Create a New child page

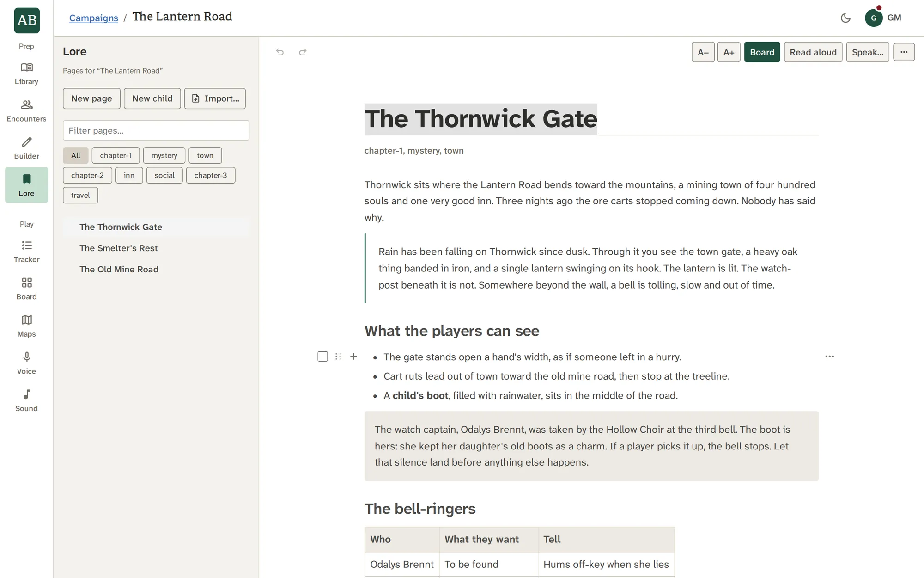coord(152,98)
